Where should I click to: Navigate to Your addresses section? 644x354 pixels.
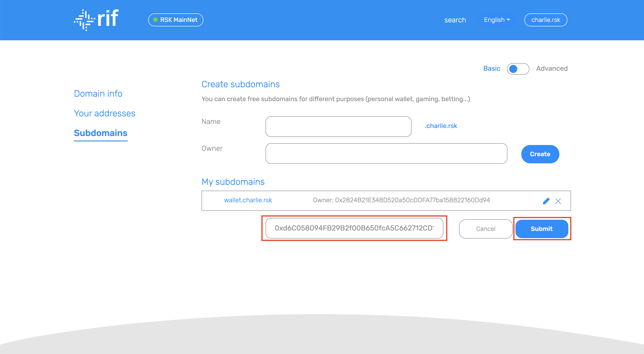click(x=104, y=113)
